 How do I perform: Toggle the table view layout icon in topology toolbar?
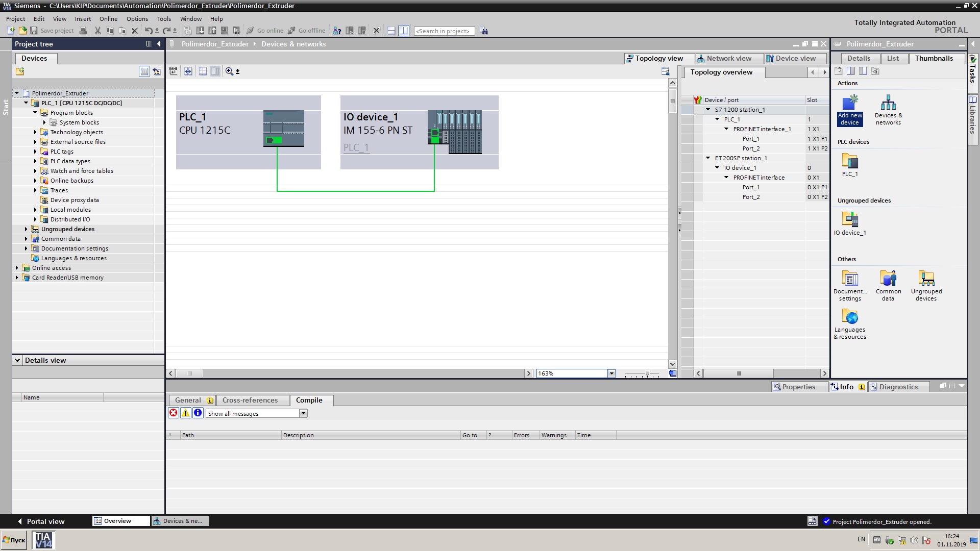(x=215, y=71)
